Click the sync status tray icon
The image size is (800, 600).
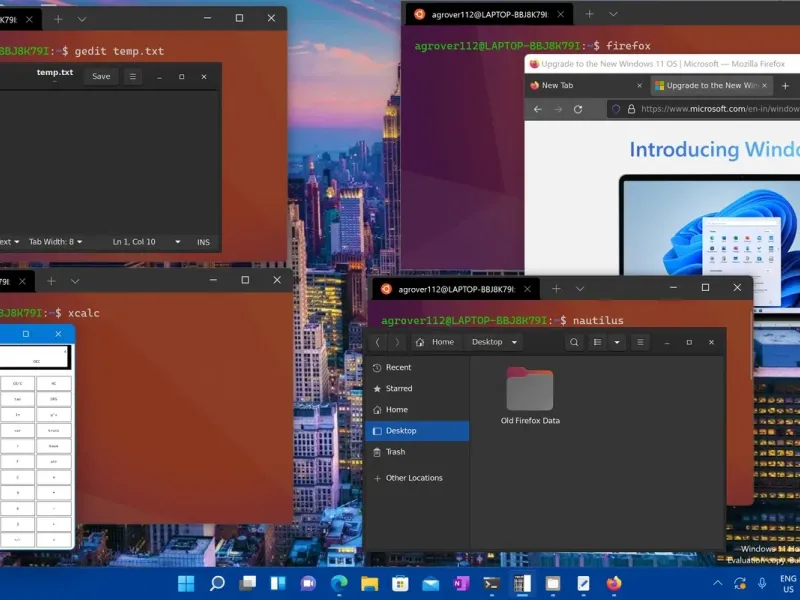point(740,583)
